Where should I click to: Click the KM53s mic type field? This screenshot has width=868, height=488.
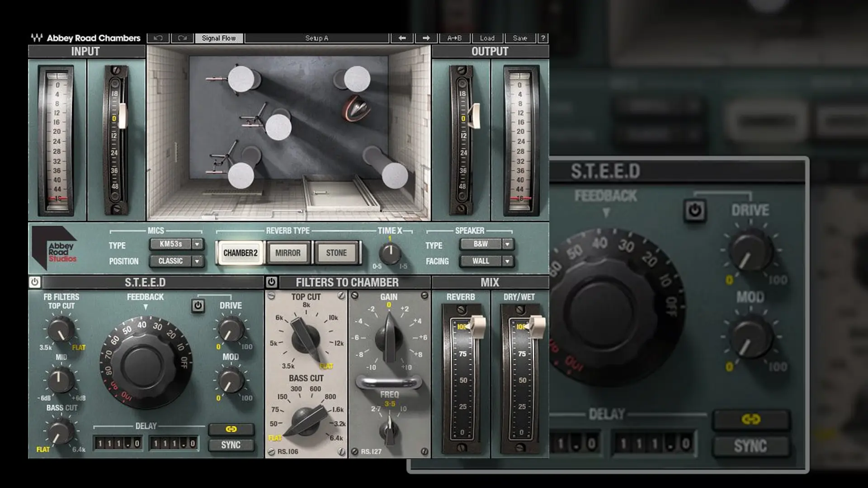point(171,244)
